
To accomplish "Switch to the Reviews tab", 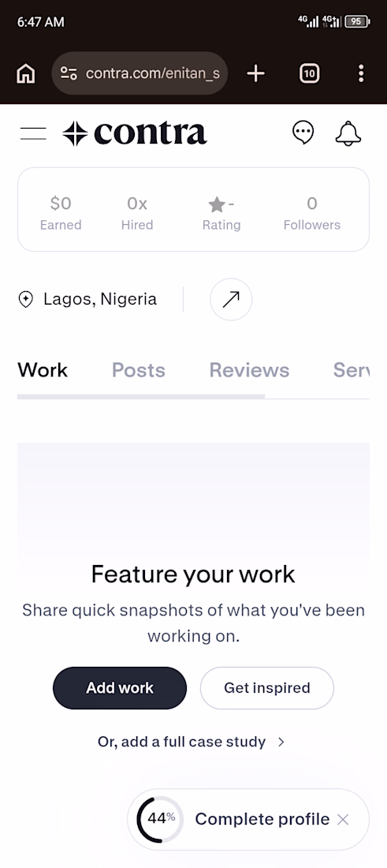I will click(249, 370).
